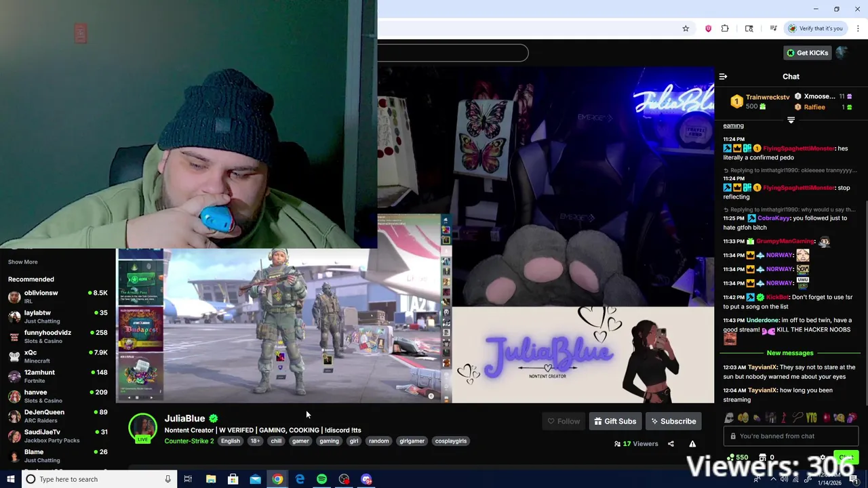Pick the sunglasses ghost emote
868x488 pixels.
(729, 418)
